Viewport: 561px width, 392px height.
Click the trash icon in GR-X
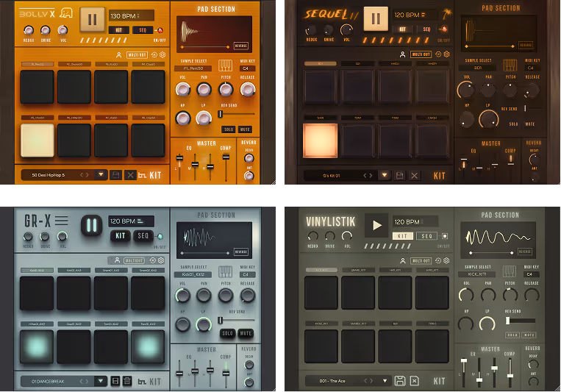(127, 381)
